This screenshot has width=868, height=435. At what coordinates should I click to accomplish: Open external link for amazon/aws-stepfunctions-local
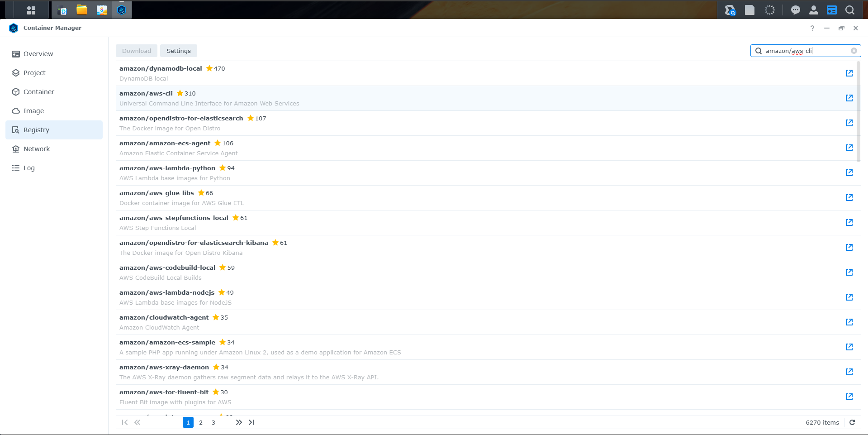849,223
